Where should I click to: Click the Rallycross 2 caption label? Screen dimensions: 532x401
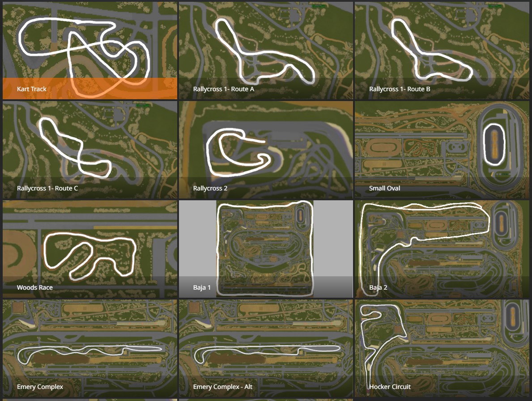click(x=210, y=188)
